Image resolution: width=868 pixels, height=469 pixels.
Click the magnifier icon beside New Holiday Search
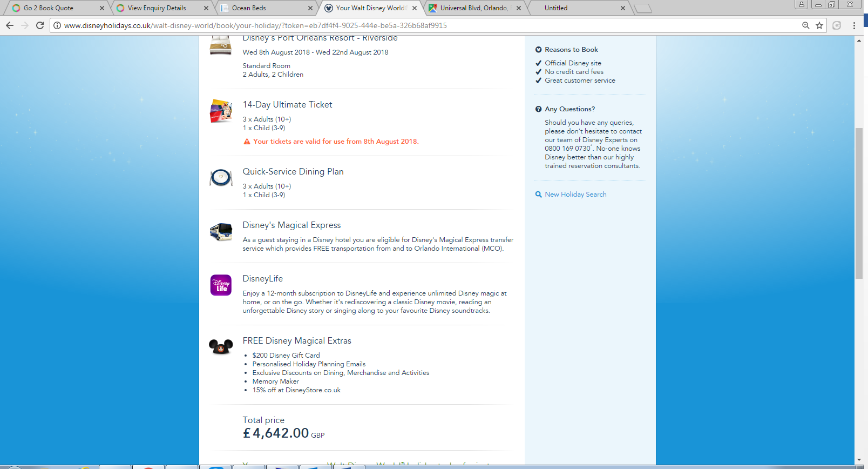(x=538, y=195)
